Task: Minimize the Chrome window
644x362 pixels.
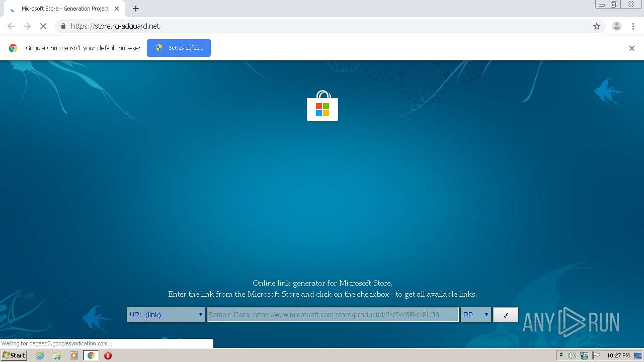Action: [601, 5]
